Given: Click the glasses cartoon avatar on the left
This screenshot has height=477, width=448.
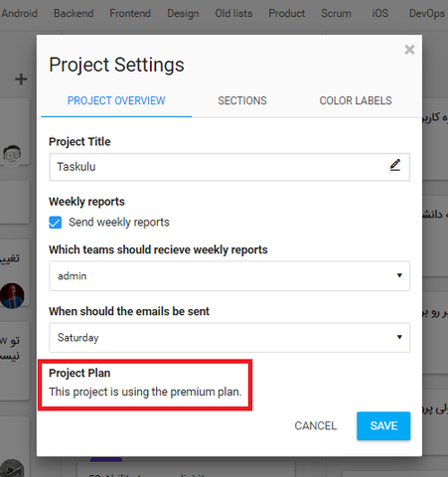Looking at the screenshot, I should coord(12,155).
